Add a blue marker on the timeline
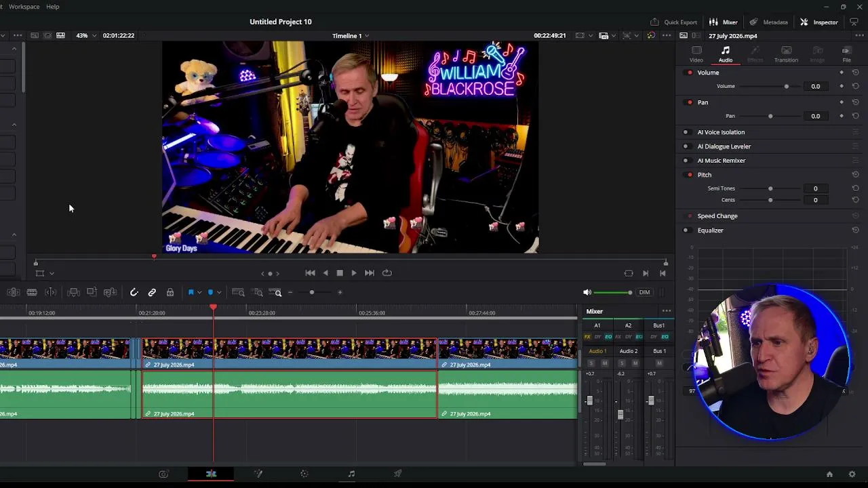The height and width of the screenshot is (488, 868). 210,292
